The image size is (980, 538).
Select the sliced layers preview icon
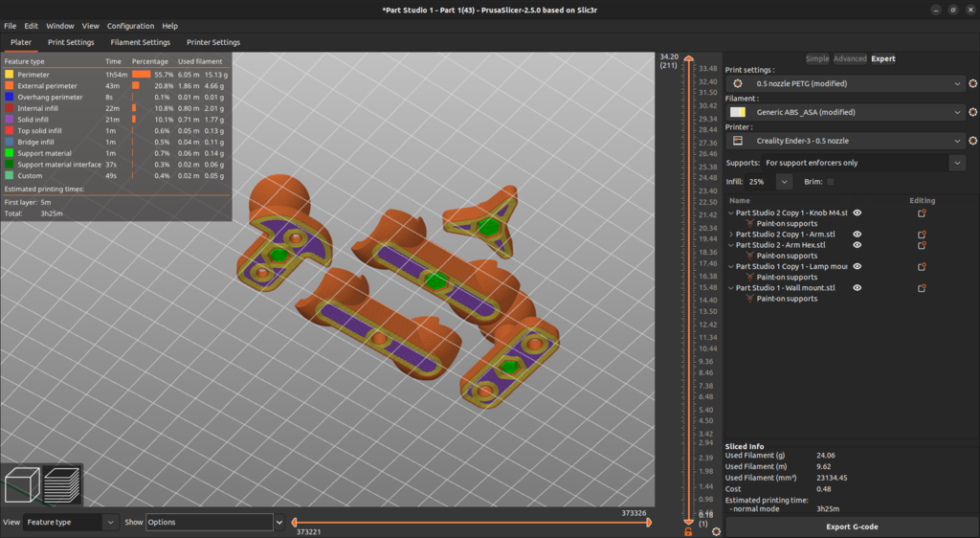pyautogui.click(x=62, y=486)
